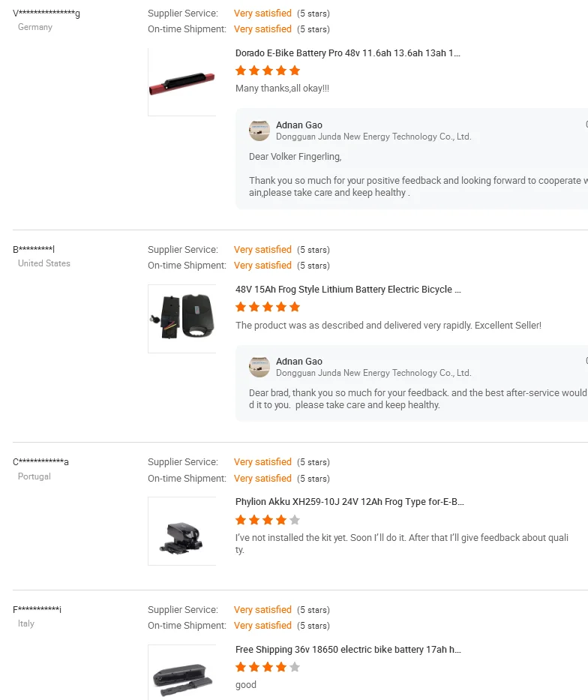Open the 48V 15Ah Frog Style Battery link
This screenshot has height=700, width=588.
[x=348, y=290]
